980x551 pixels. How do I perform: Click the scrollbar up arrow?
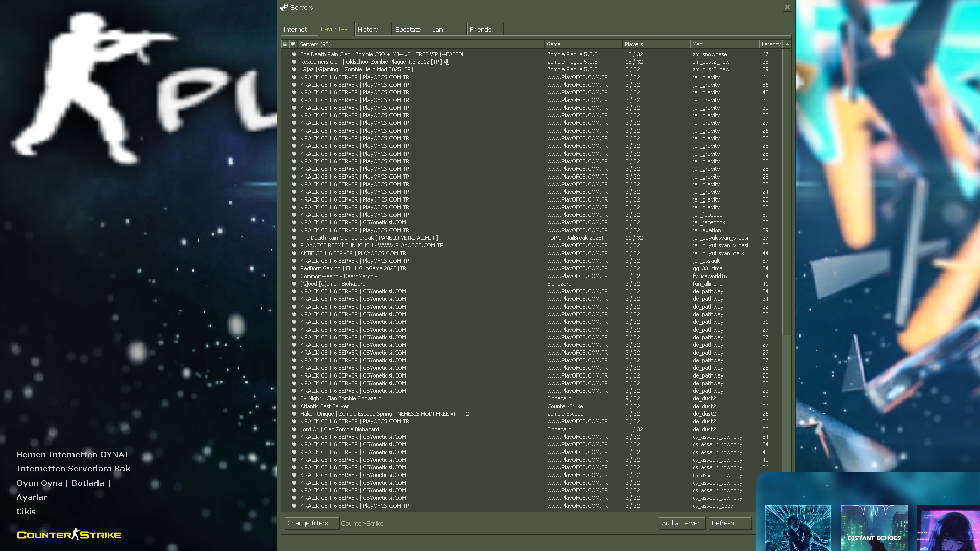pos(787,44)
